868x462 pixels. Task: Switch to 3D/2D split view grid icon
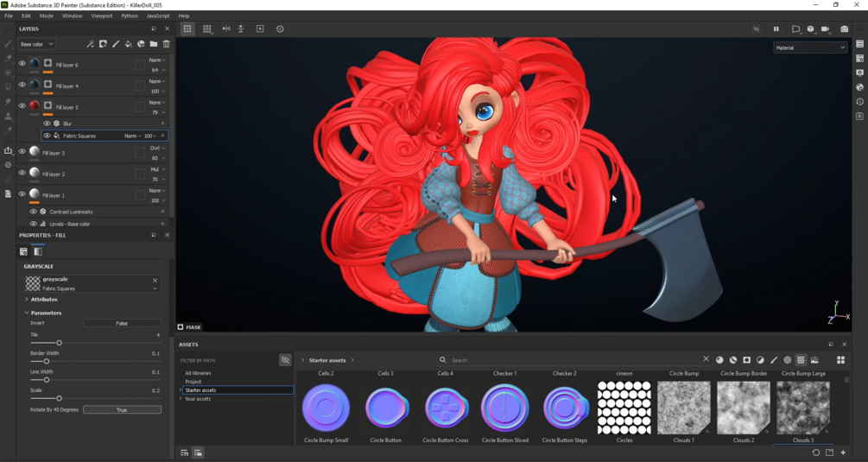click(x=207, y=28)
